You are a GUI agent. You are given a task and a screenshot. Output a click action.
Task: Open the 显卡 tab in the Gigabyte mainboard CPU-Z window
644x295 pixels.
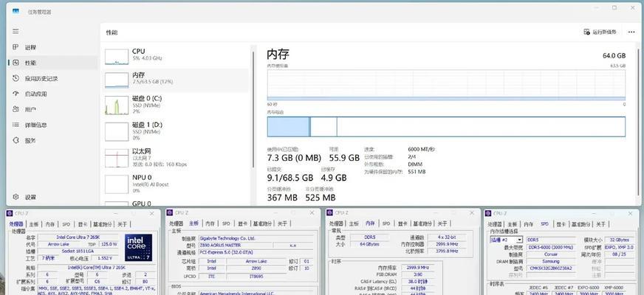point(243,223)
